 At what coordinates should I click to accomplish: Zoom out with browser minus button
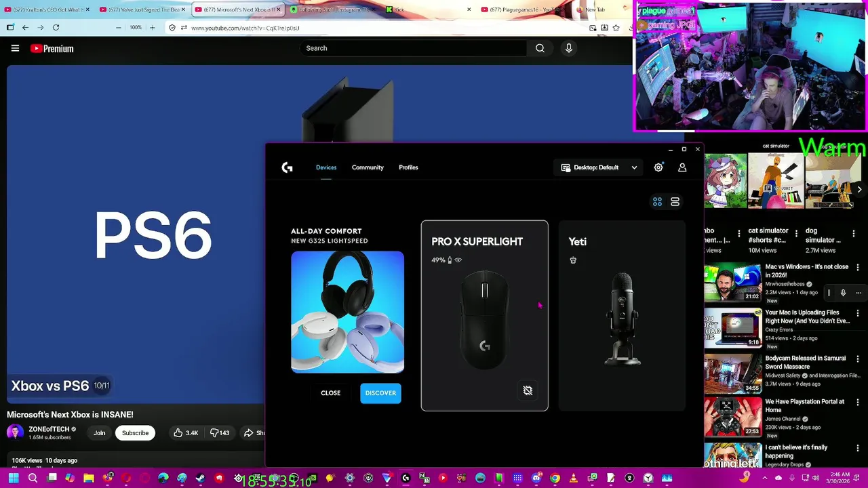[119, 28]
